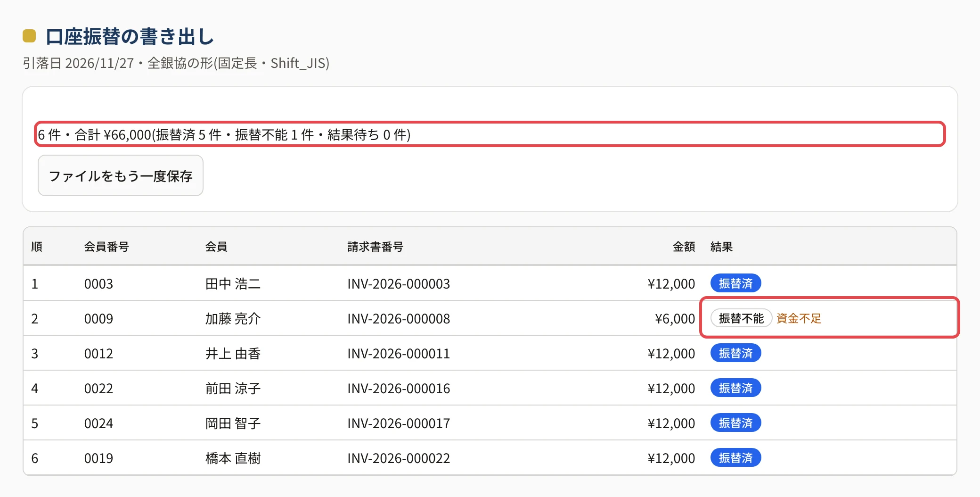Click the 振替済 badge for 田中 浩二

[x=735, y=283]
